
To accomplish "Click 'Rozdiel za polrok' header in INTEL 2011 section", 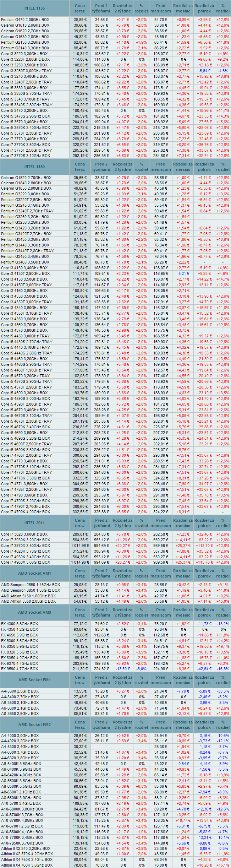I will pyautogui.click(x=204, y=523).
